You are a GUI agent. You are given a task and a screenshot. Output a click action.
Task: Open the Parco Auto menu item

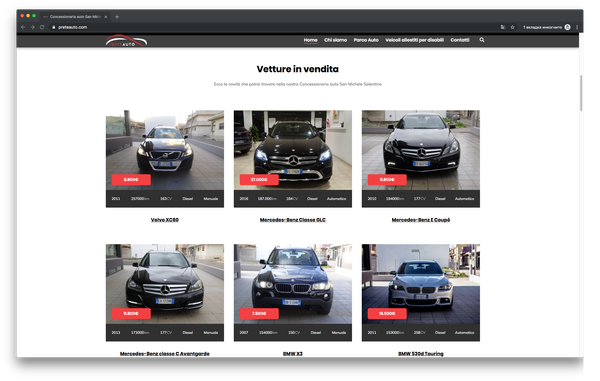[366, 40]
